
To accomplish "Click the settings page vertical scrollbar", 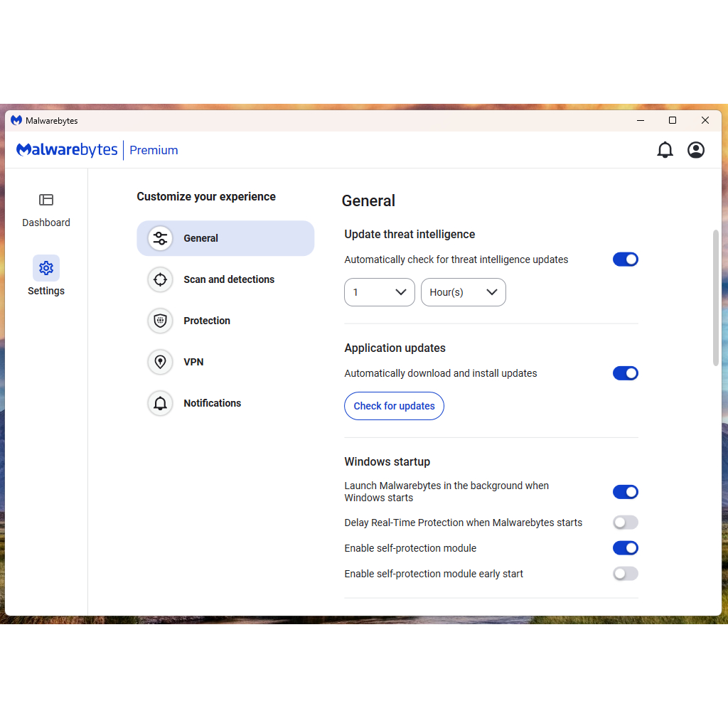I will tap(715, 297).
